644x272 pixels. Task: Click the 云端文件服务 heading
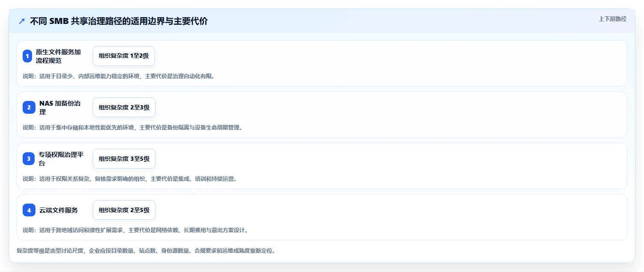pyautogui.click(x=59, y=210)
